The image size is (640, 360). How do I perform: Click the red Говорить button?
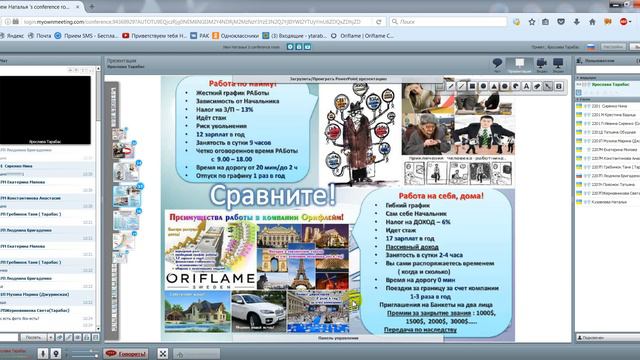[x=125, y=353]
